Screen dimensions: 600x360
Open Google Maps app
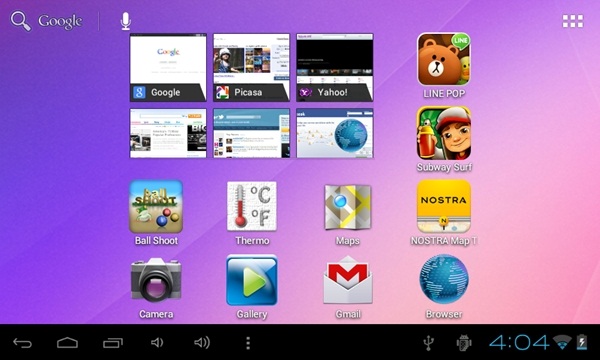[348, 207]
